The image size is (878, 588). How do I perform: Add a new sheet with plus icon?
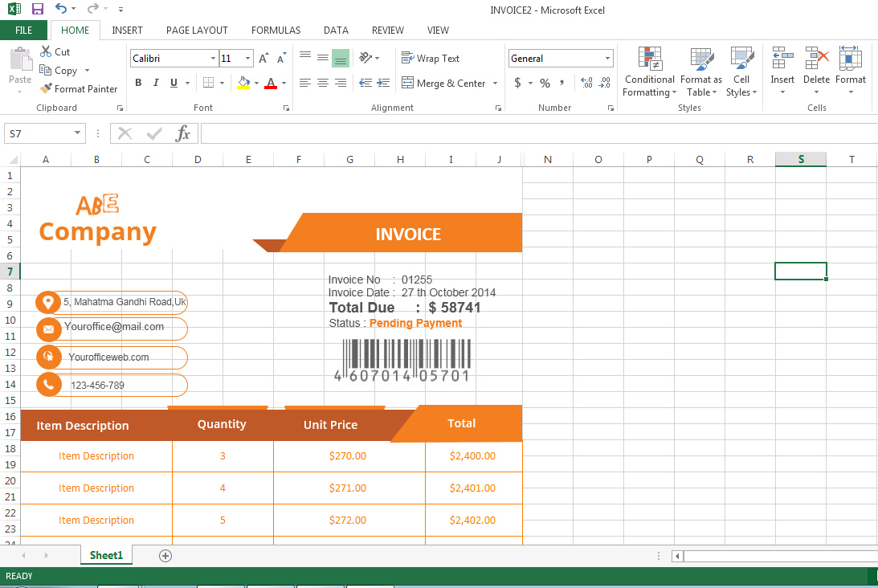click(x=165, y=555)
